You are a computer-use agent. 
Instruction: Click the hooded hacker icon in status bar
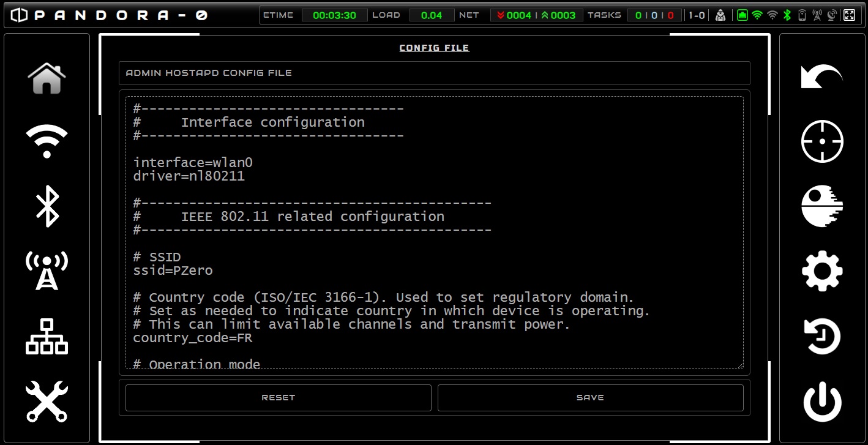pos(720,15)
